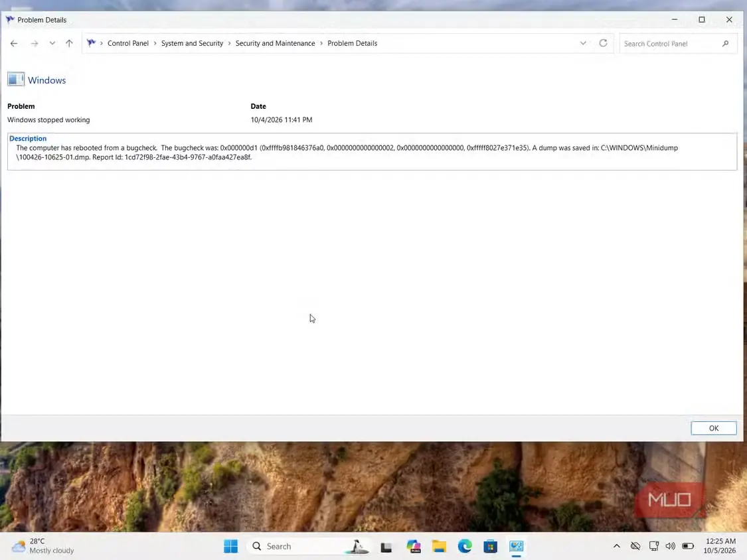The image size is (747, 560).
Task: Click the Forward navigation arrow
Action: [x=35, y=43]
